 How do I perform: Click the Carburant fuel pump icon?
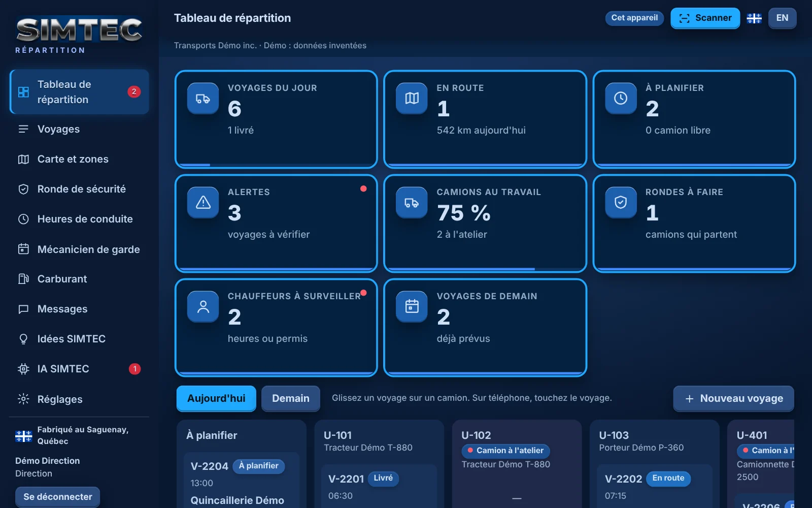coord(23,279)
